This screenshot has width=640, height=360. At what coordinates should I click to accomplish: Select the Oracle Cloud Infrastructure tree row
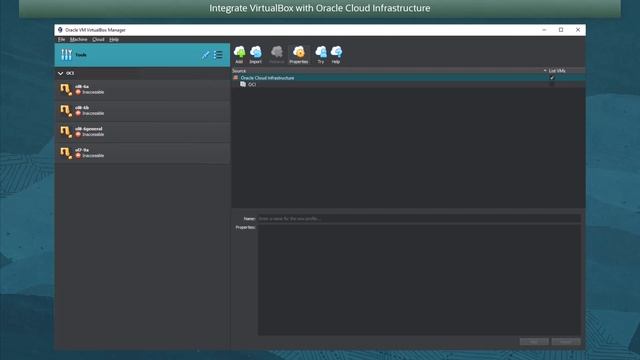pos(408,78)
